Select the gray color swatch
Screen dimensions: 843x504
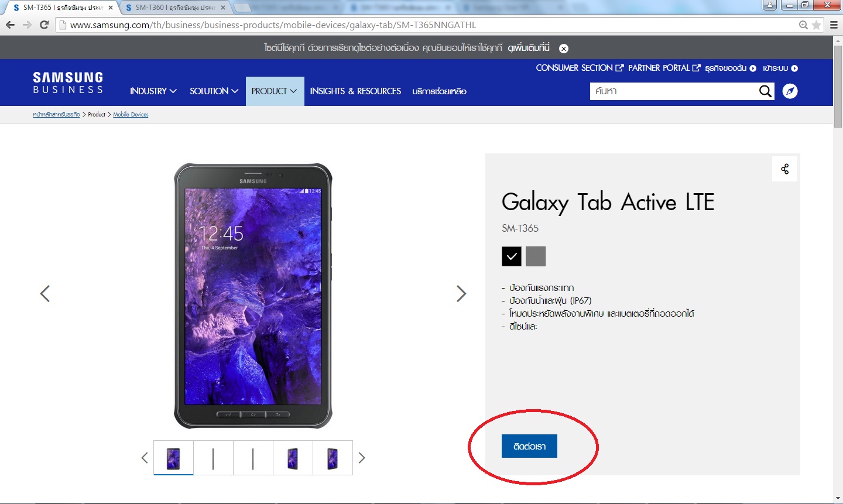(536, 256)
